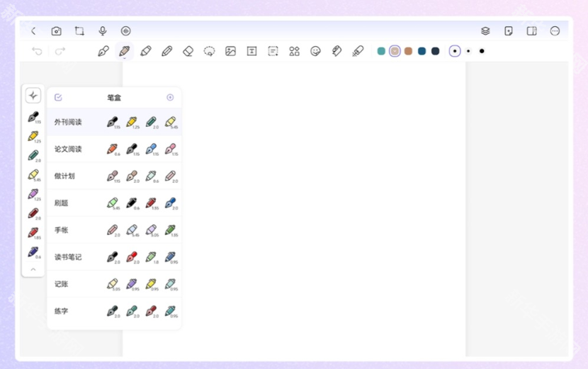This screenshot has height=369, width=588.
Task: Select the largest stroke thickness dot
Action: [x=482, y=51]
